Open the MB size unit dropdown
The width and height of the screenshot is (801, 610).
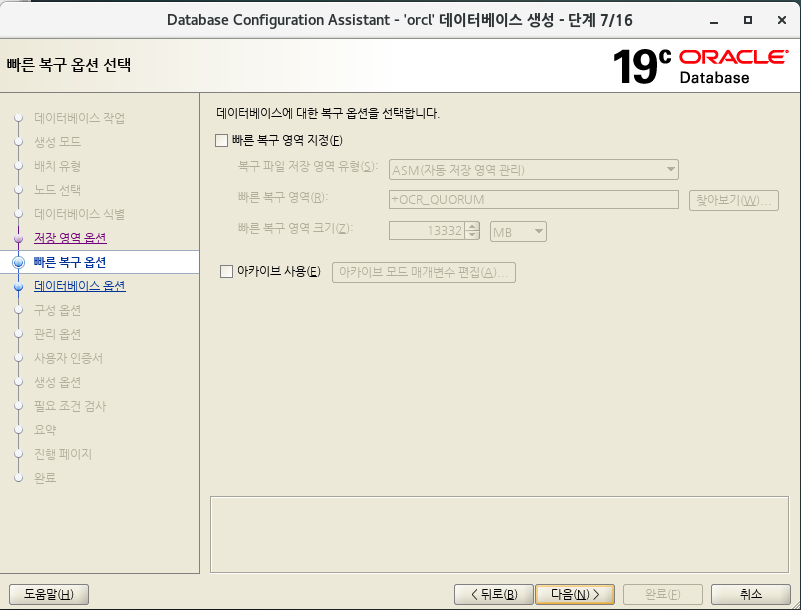518,231
